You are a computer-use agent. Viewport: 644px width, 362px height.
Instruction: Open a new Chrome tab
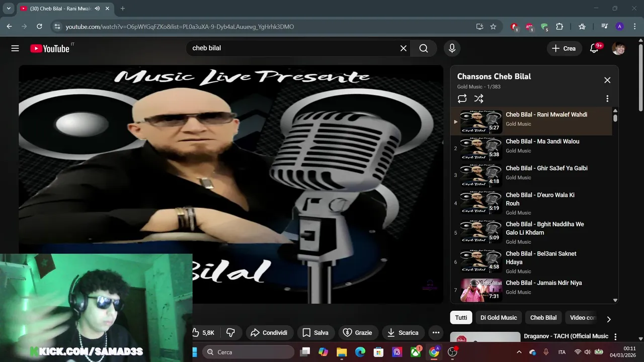tap(122, 9)
